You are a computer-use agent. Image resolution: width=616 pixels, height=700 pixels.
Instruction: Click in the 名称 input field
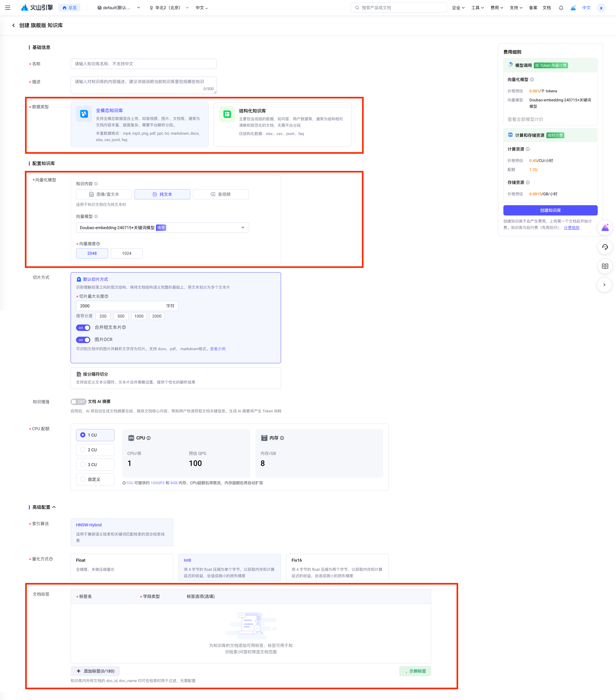[144, 64]
